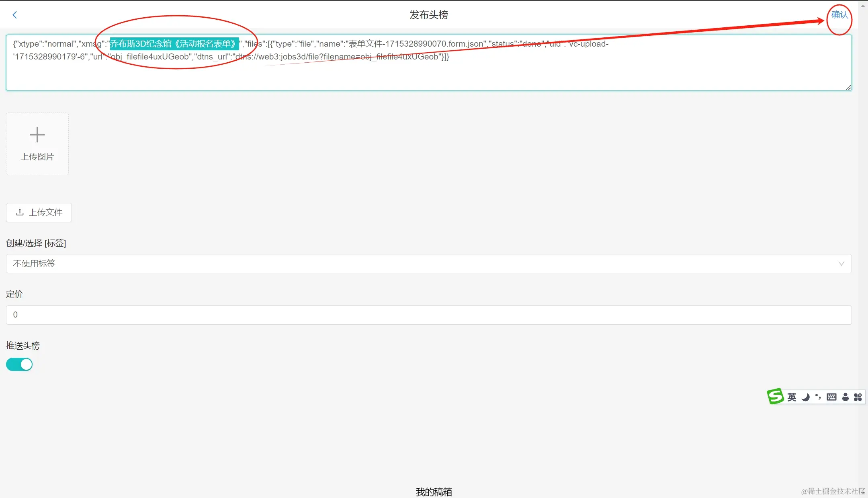This screenshot has height=498, width=868.
Task: Click the 上传文件 upload button
Action: click(39, 212)
